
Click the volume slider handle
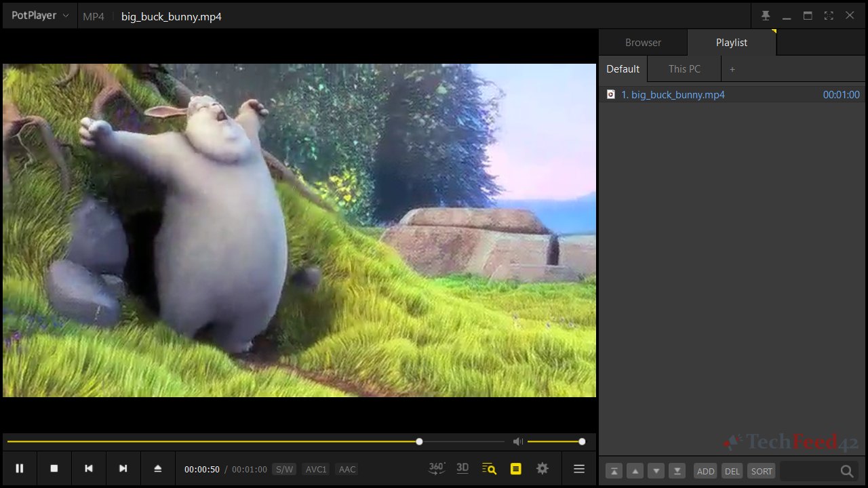582,441
